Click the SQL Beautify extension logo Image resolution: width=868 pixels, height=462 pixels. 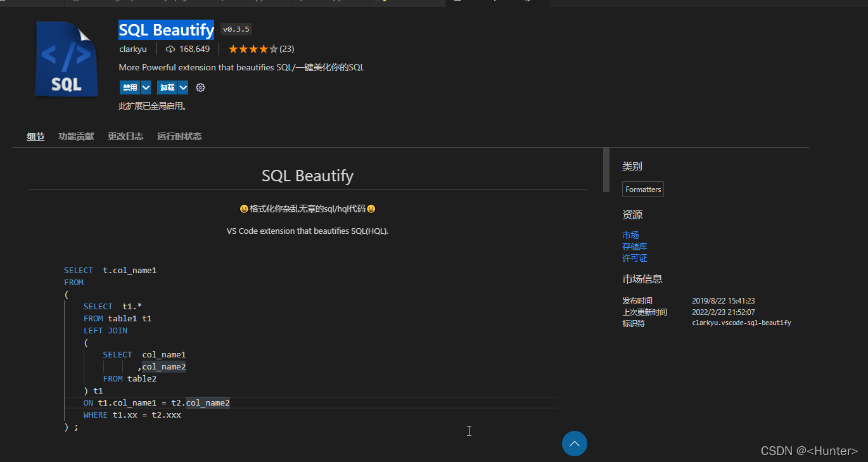tap(66, 59)
